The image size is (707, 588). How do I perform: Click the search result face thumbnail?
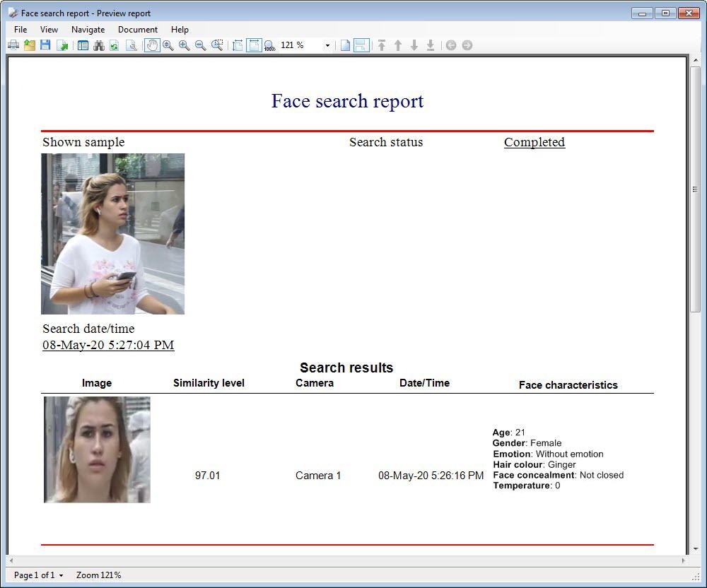97,449
